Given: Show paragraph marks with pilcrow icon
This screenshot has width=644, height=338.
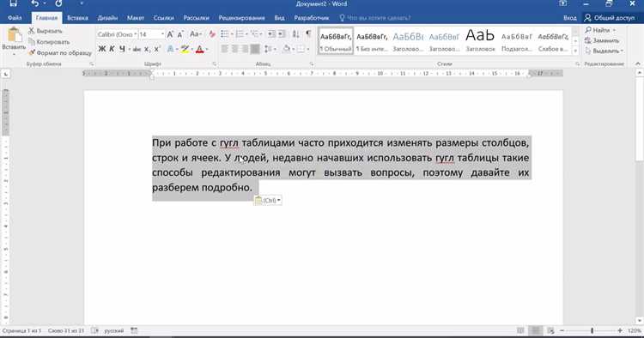Looking at the screenshot, I should (x=308, y=34).
